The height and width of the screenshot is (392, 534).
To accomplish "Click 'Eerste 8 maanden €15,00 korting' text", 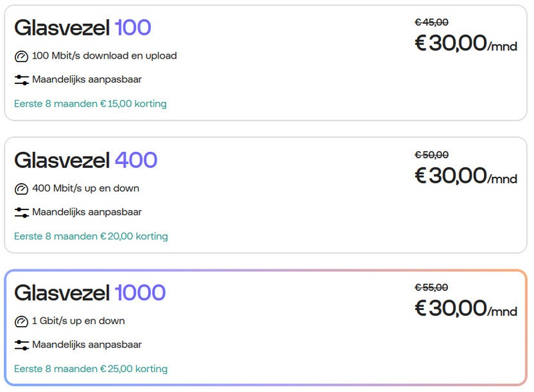I will coord(90,103).
